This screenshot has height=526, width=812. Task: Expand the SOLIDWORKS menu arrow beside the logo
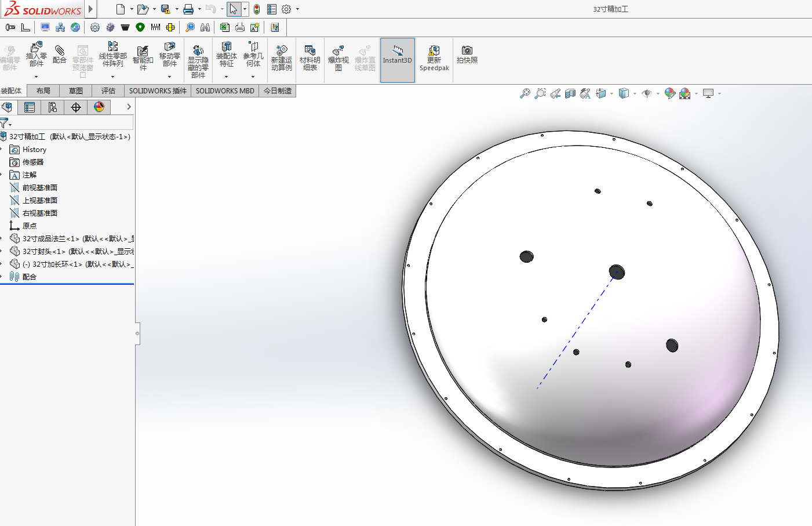pyautogui.click(x=90, y=9)
